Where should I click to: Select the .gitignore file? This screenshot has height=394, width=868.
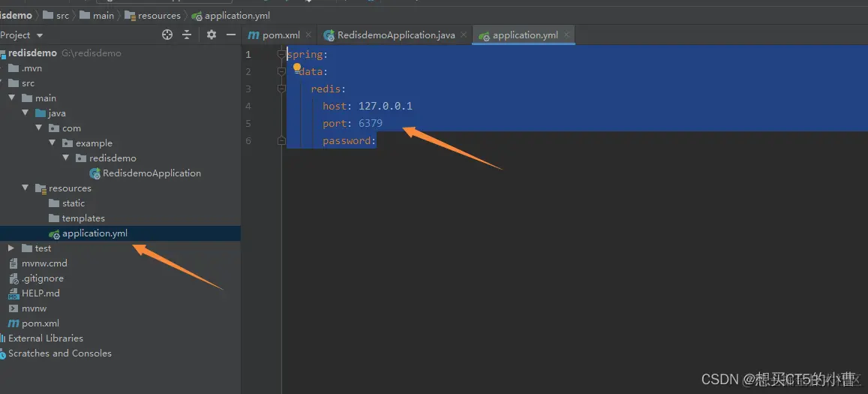(x=43, y=278)
